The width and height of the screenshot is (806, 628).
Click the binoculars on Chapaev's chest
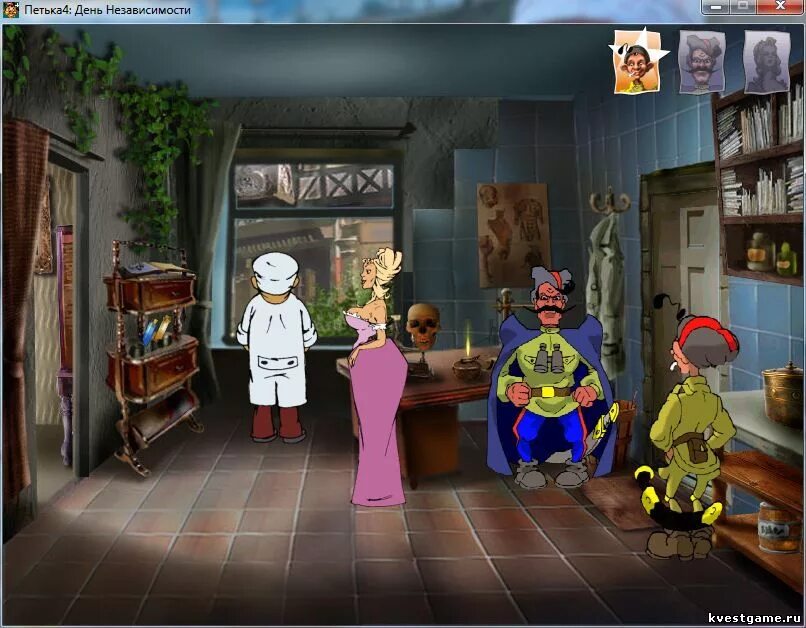click(549, 358)
